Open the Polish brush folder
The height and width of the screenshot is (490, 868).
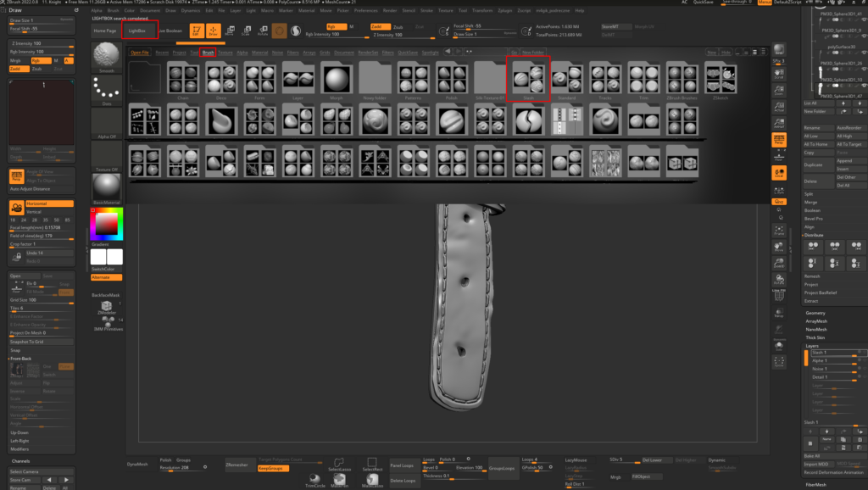click(x=451, y=81)
